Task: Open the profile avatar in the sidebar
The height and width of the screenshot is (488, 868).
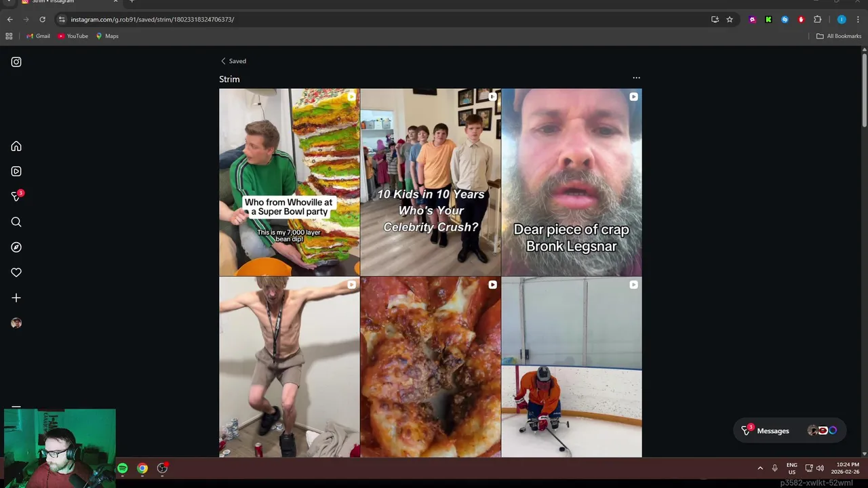Action: (16, 323)
